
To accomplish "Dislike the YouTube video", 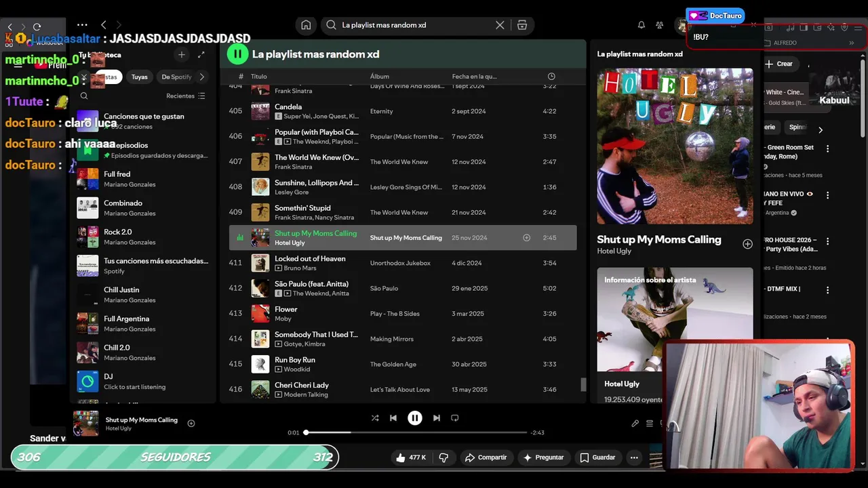I will (443, 457).
